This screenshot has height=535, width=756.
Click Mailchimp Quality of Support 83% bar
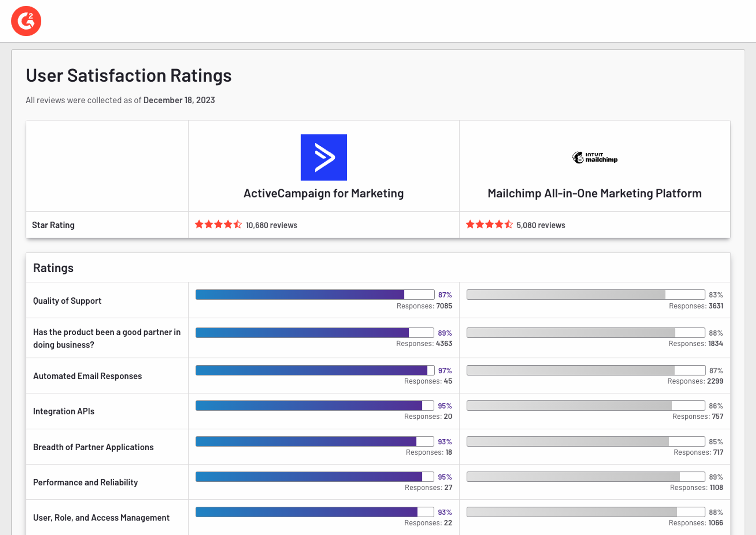[586, 294]
